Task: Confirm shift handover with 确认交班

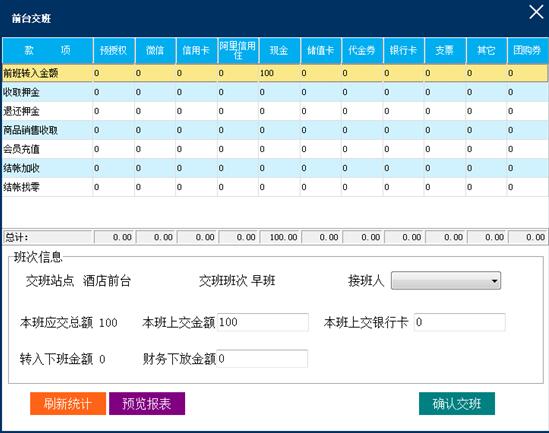Action: pyautogui.click(x=457, y=404)
